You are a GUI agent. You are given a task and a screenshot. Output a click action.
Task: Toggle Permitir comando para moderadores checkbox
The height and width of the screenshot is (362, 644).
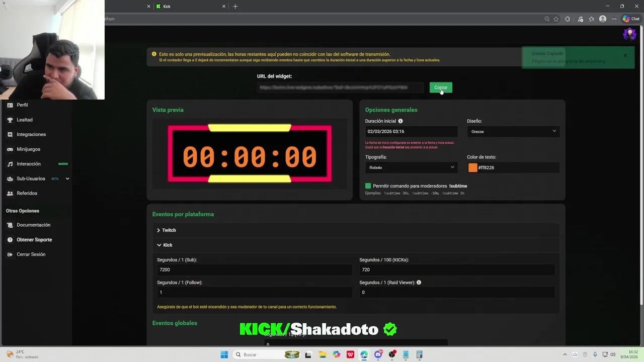point(368,186)
